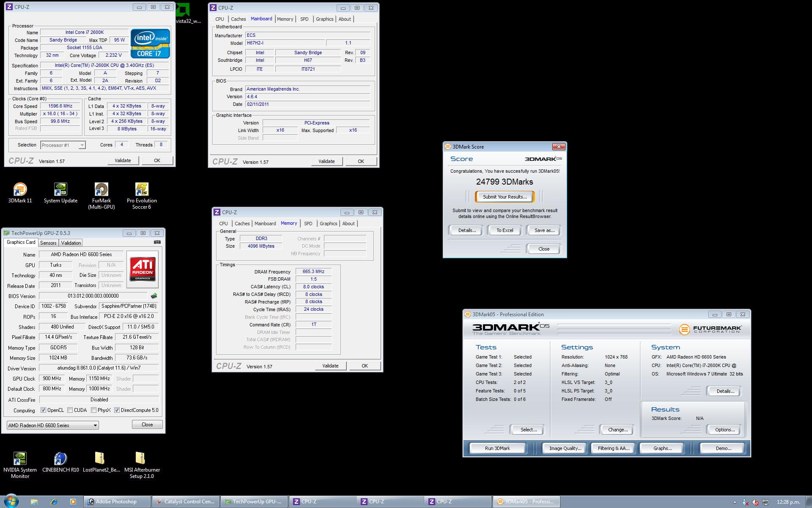Open the Windows Start orb
The width and height of the screenshot is (812, 508).
(11, 501)
